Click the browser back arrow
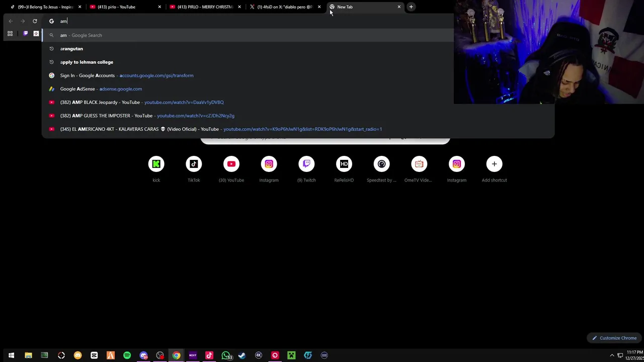This screenshot has width=644, height=362. 11,21
